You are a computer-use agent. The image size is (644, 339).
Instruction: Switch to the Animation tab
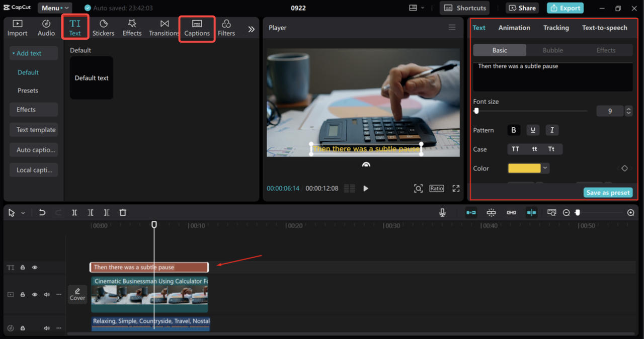[x=514, y=28]
